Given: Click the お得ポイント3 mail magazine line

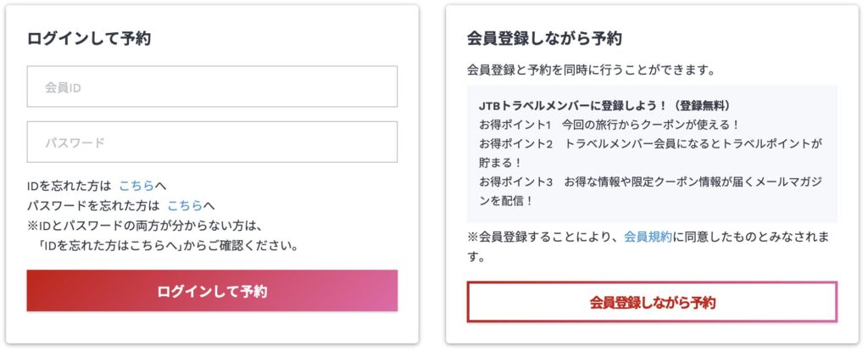Looking at the screenshot, I should coord(650,182).
